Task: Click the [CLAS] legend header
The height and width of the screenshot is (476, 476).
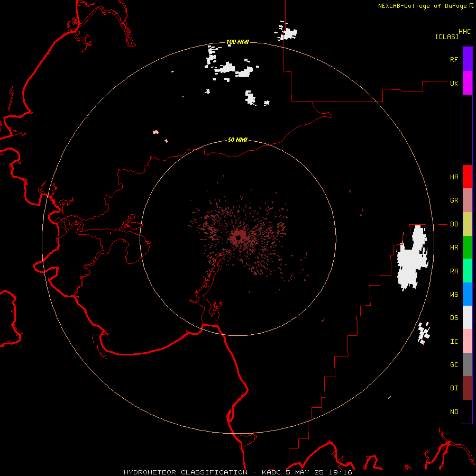Action: (x=447, y=36)
